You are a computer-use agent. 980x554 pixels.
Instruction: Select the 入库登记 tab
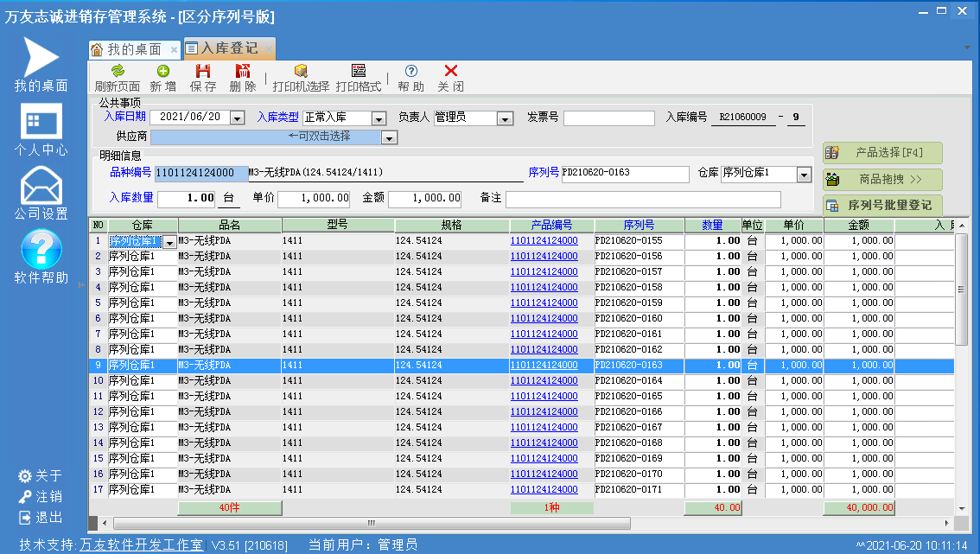point(227,48)
